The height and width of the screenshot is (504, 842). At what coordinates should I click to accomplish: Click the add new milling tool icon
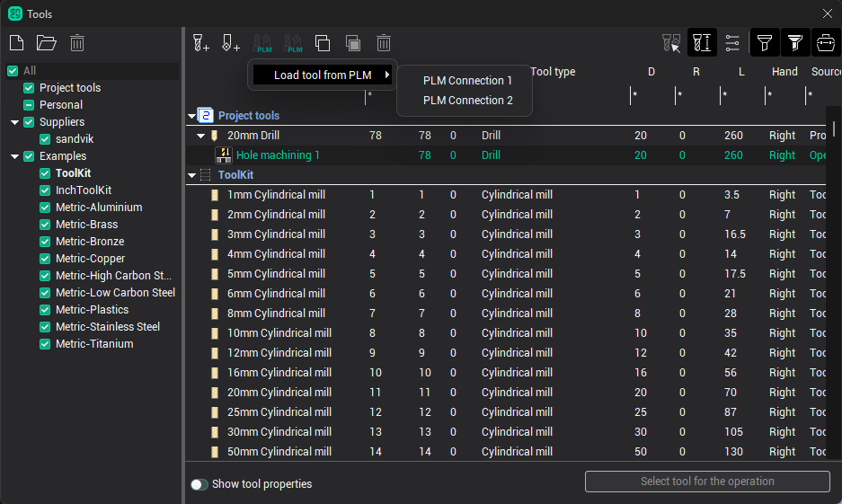pos(200,42)
